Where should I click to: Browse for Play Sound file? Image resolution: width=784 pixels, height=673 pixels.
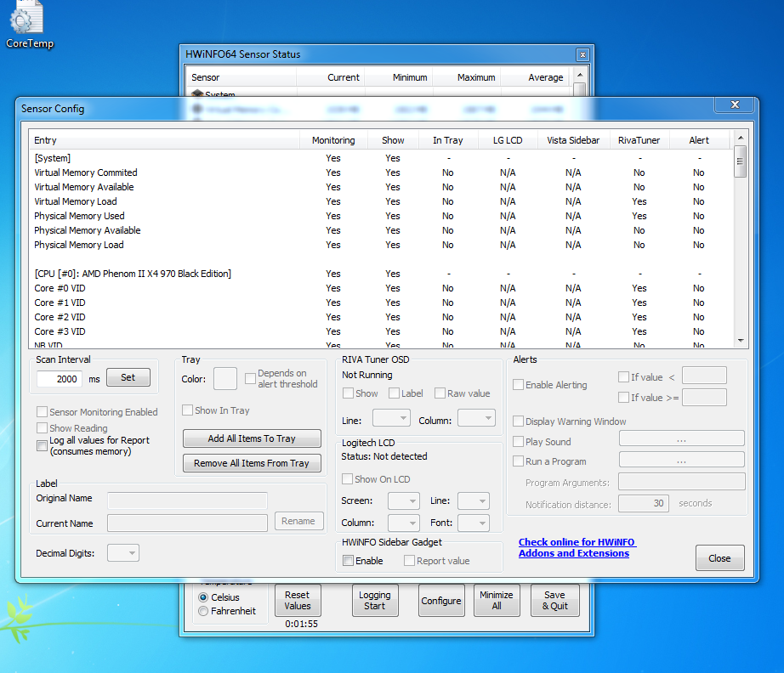tap(681, 438)
